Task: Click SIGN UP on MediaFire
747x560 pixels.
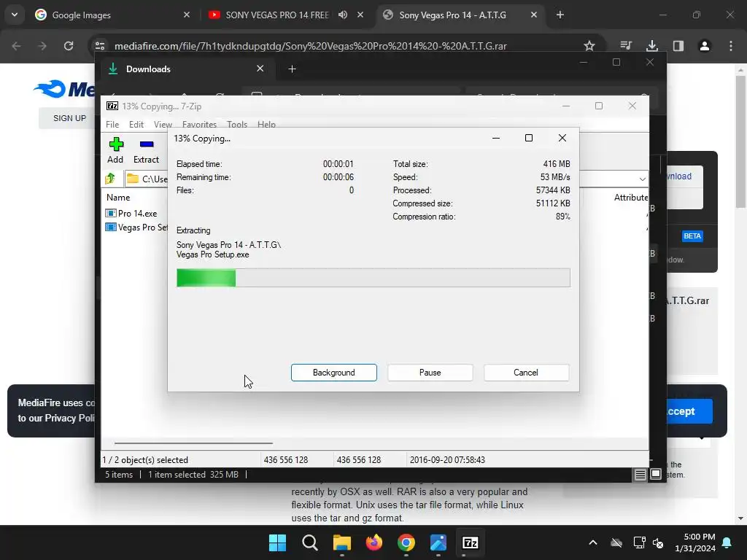Action: (x=69, y=118)
